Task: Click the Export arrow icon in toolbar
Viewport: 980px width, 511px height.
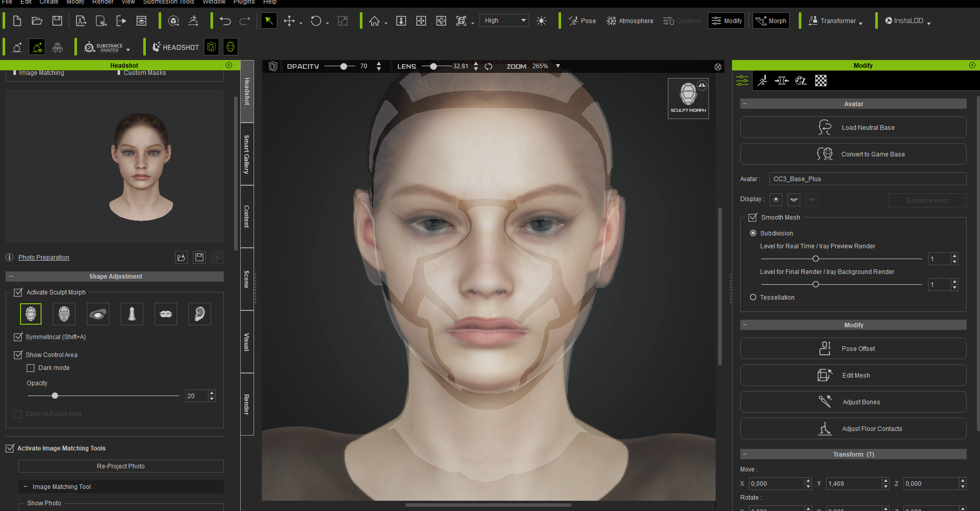Action: tap(121, 21)
